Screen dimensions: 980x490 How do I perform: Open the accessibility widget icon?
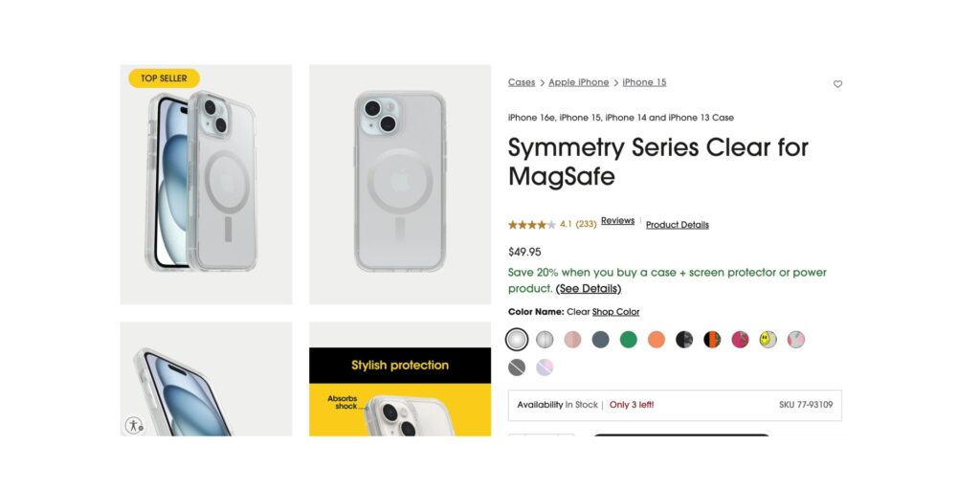pos(134,425)
